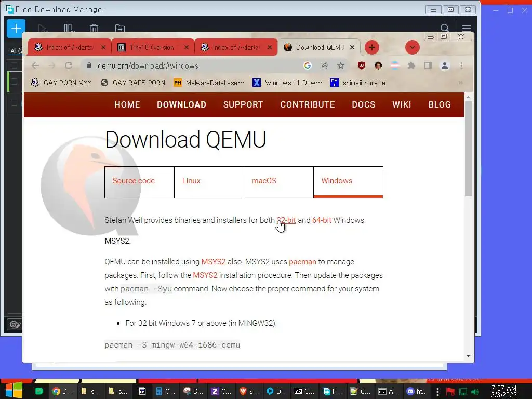The width and height of the screenshot is (532, 399).
Task: Click the qemu.org address bar URL
Action: (x=148, y=66)
